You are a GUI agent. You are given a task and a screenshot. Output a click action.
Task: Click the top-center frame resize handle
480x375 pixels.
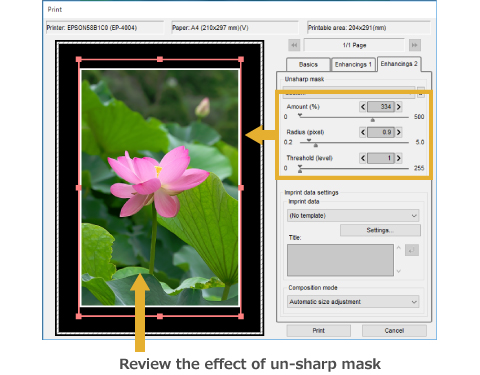[160, 59]
